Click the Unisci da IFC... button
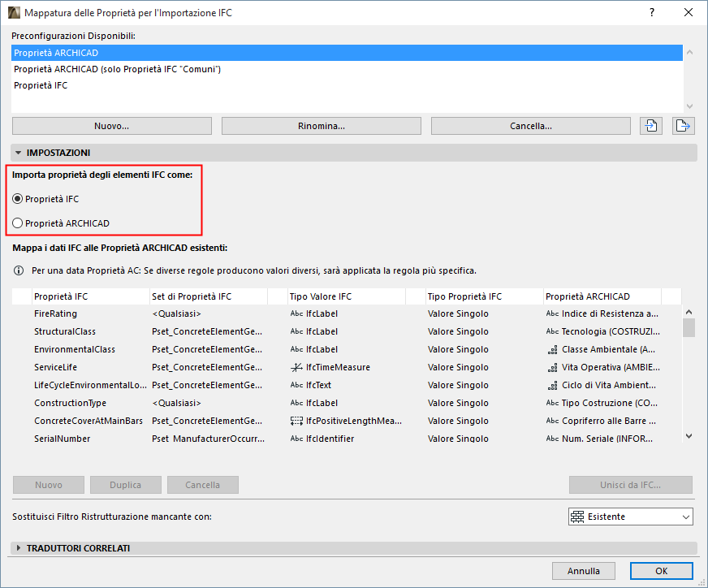The width and height of the screenshot is (708, 588). point(630,485)
